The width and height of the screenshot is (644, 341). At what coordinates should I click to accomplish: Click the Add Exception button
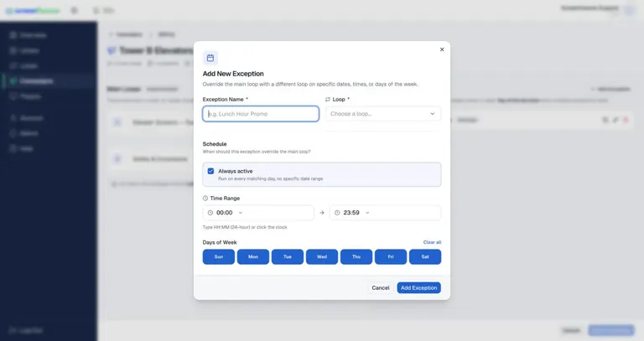[419, 287]
